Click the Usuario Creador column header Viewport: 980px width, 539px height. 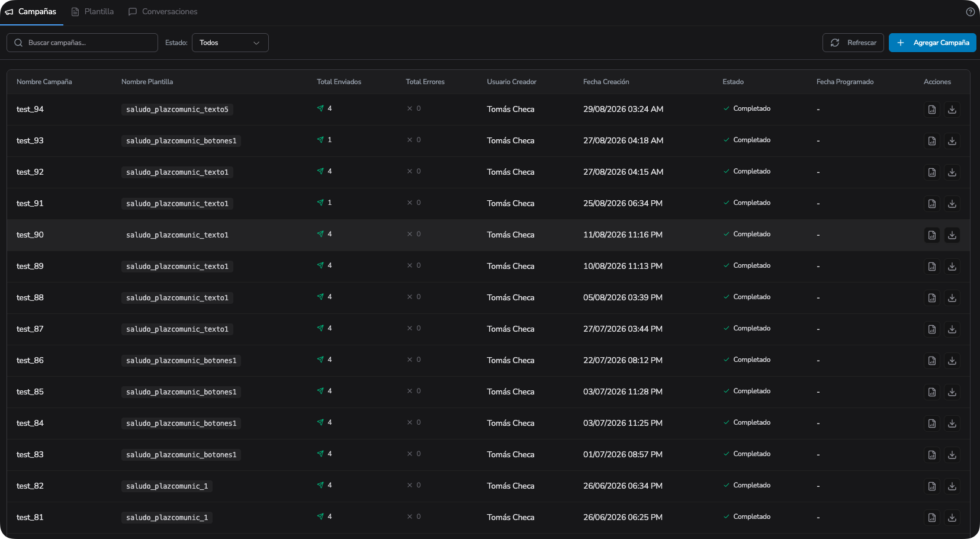click(x=512, y=82)
